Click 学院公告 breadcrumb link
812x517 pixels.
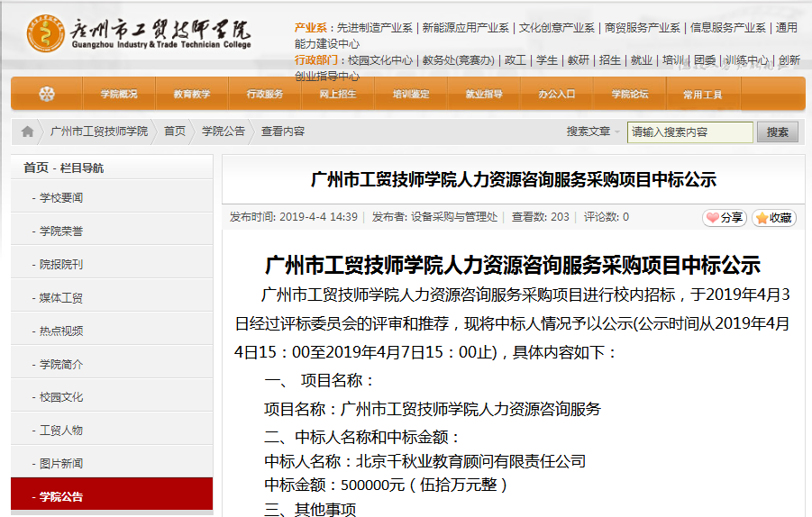[224, 132]
